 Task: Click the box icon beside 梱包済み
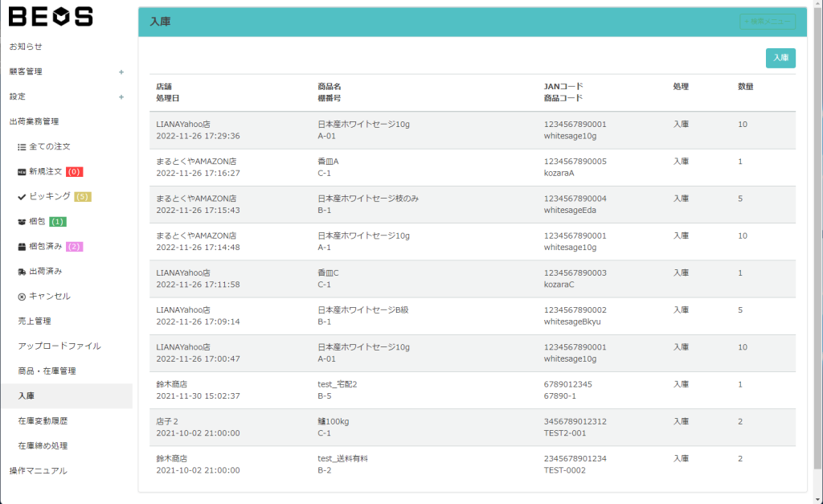[x=22, y=247]
